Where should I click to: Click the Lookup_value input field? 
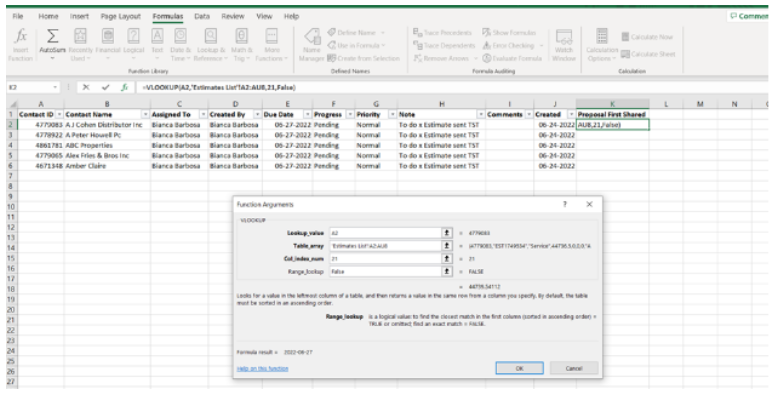pyautogui.click(x=385, y=233)
